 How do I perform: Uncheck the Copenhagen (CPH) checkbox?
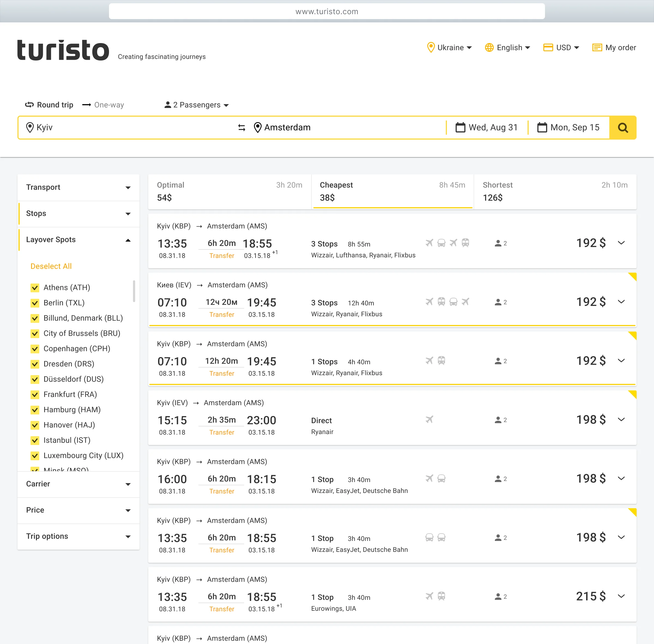tap(35, 349)
